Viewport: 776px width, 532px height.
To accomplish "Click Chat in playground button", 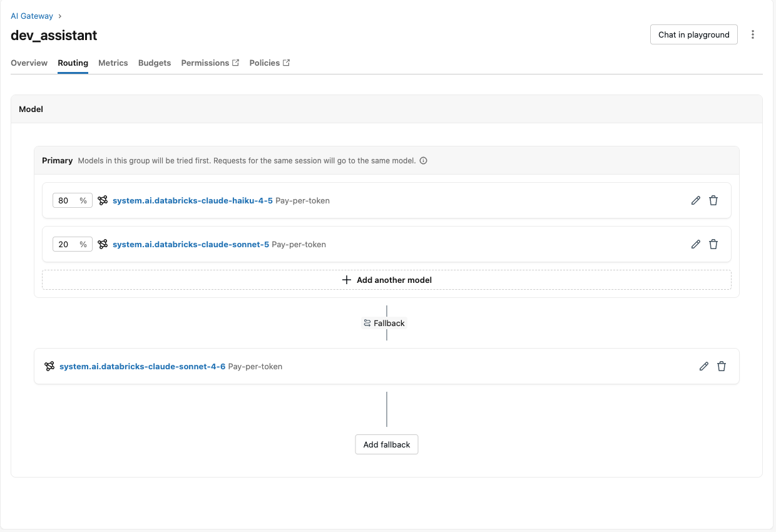I will pos(694,34).
